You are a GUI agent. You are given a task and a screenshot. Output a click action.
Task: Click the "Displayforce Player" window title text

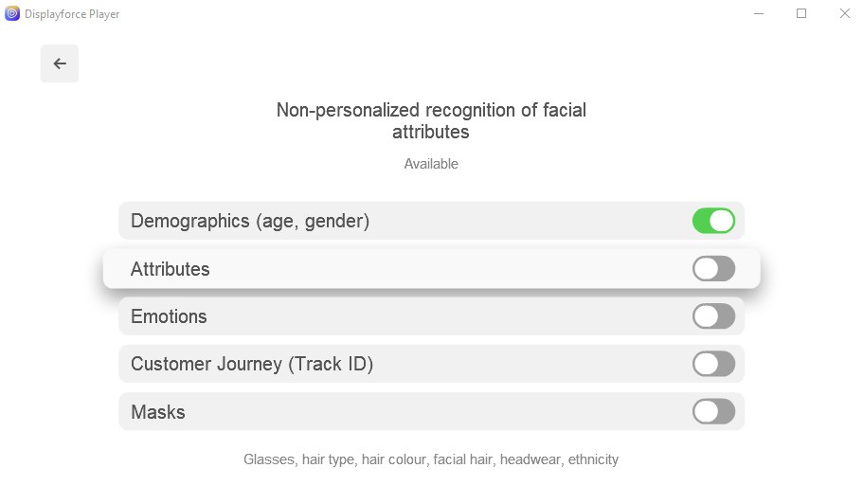[72, 14]
